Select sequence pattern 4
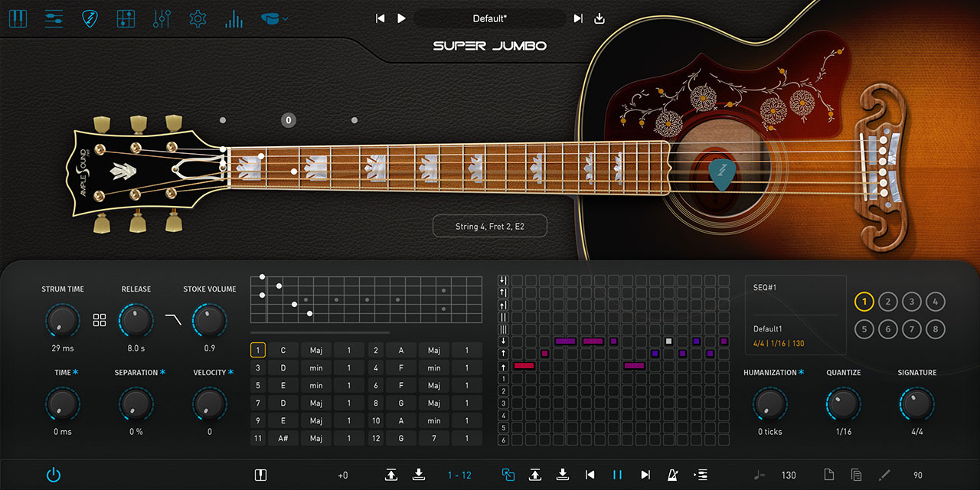The image size is (980, 490). (x=935, y=302)
